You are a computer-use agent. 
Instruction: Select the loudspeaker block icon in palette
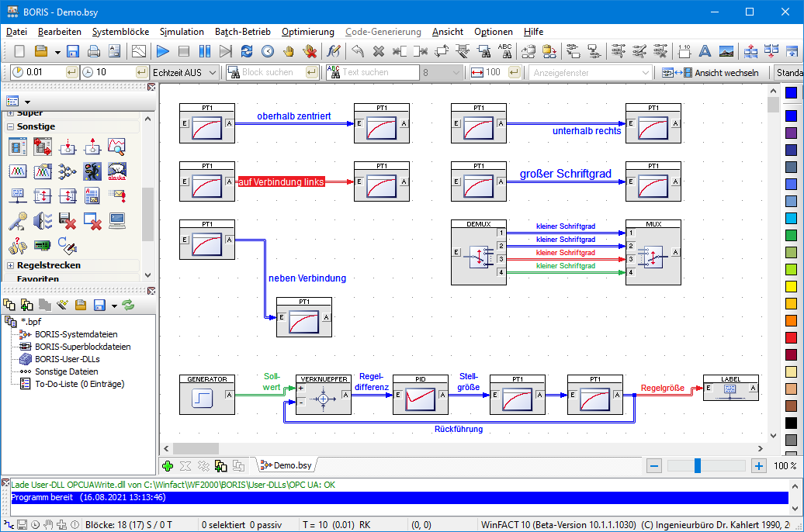tap(43, 221)
